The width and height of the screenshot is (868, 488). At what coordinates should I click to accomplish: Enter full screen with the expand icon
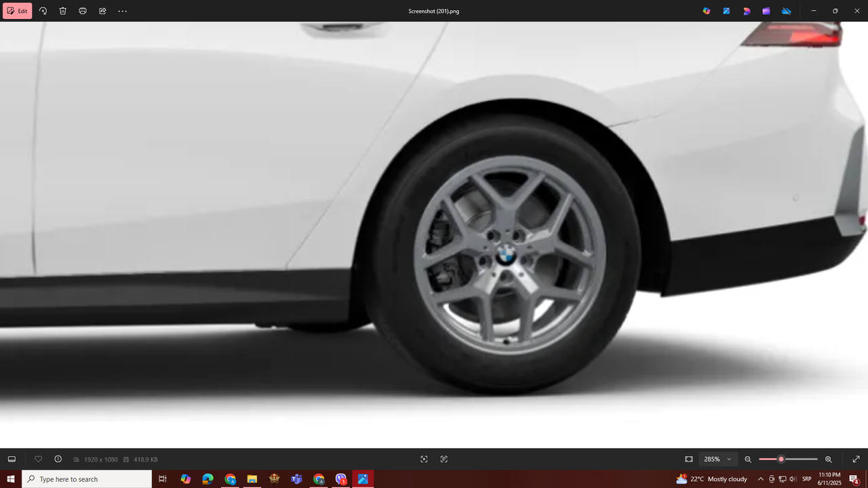tap(856, 459)
